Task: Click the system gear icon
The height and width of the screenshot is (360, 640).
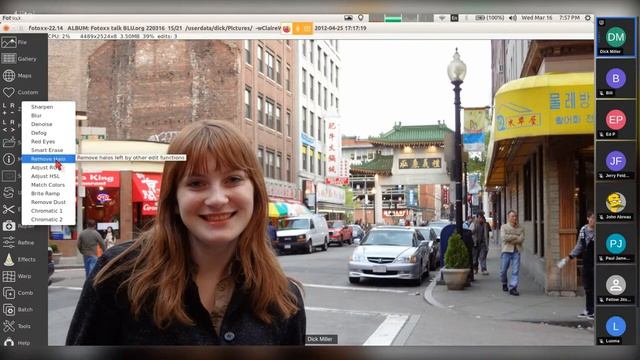Action: coord(588,18)
